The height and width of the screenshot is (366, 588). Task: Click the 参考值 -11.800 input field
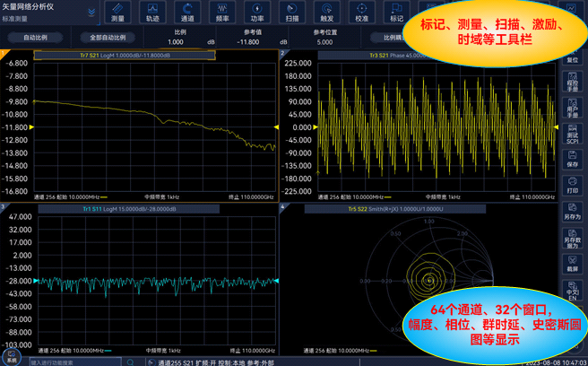pos(248,42)
